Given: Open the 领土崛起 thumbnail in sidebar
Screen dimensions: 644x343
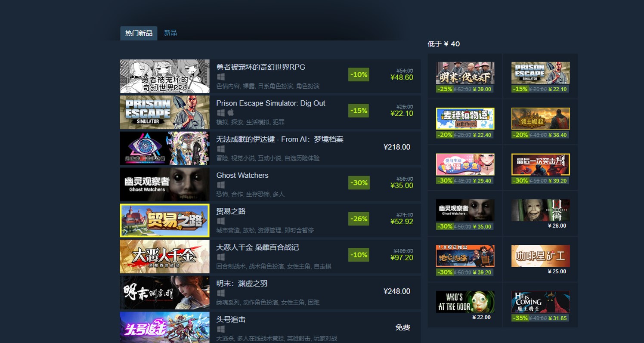Looking at the screenshot, I should [541, 119].
